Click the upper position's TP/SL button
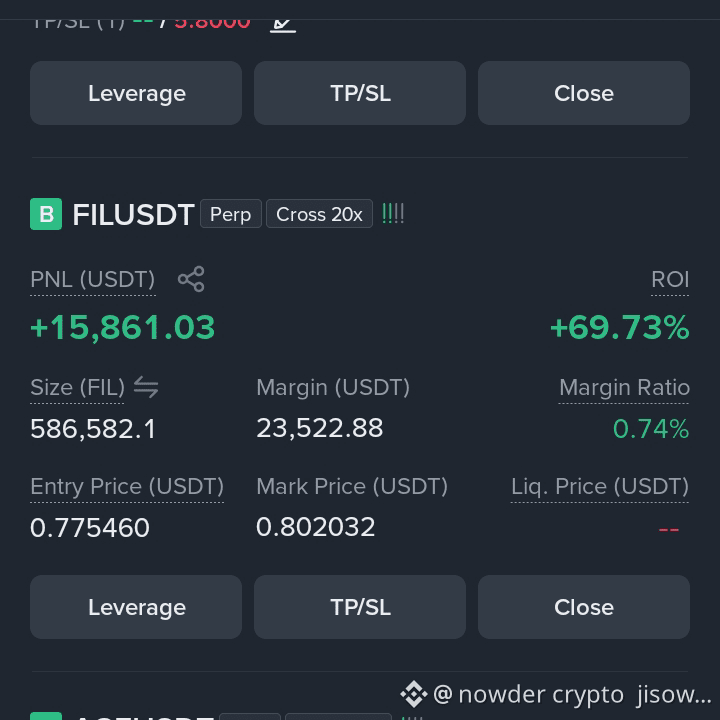The height and width of the screenshot is (720, 720). pos(360,93)
